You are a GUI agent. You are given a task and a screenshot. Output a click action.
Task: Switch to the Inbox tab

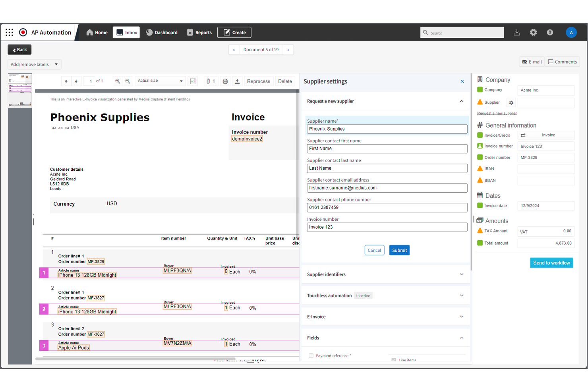[x=126, y=33]
